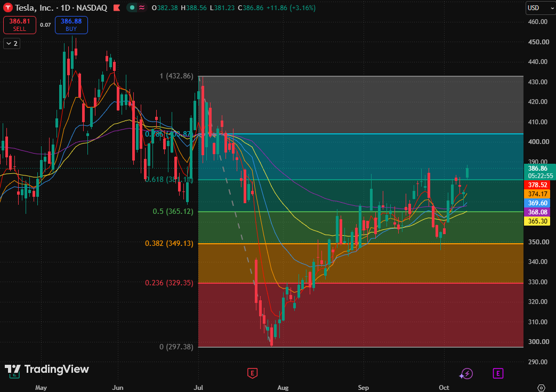Viewport: 556px width, 392px height.
Task: Open the red earnings E marker
Action: (x=252, y=373)
